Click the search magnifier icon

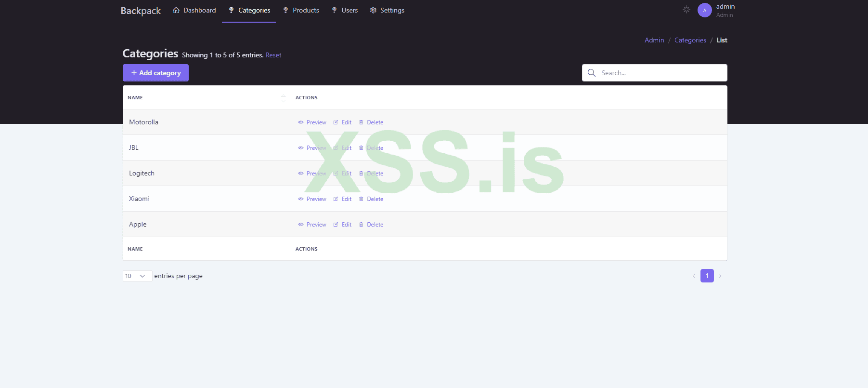(x=592, y=73)
